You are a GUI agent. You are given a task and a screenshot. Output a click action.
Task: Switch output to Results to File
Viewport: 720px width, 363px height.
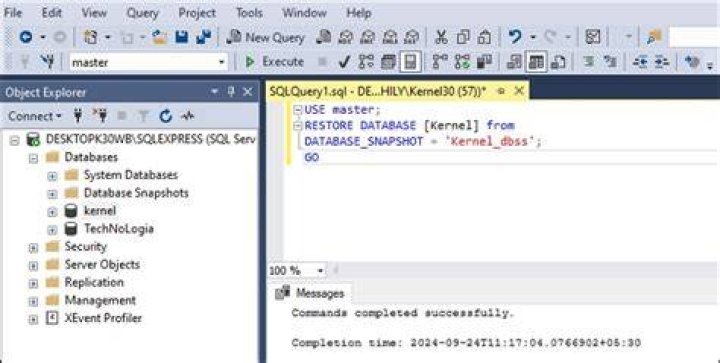558,61
